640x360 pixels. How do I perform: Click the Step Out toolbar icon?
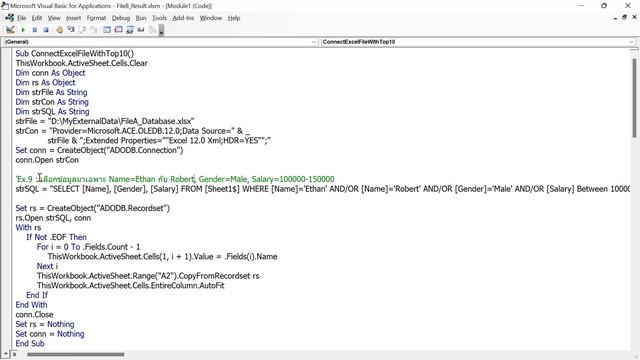click(94, 30)
